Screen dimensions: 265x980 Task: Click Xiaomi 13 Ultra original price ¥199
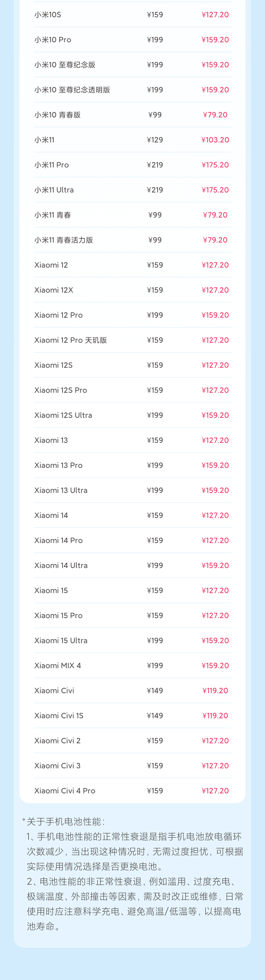[155, 491]
